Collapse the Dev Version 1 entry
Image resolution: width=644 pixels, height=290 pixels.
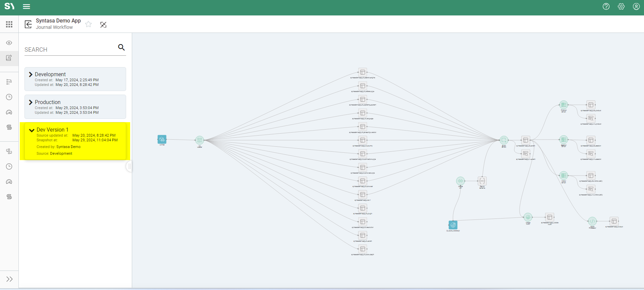32,130
